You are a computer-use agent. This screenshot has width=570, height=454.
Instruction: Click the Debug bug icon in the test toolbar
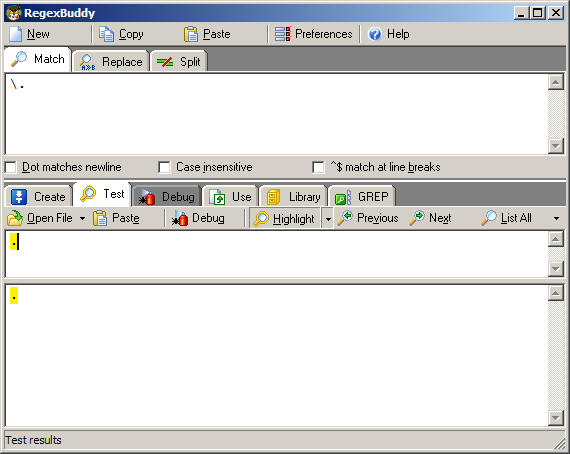click(x=180, y=218)
